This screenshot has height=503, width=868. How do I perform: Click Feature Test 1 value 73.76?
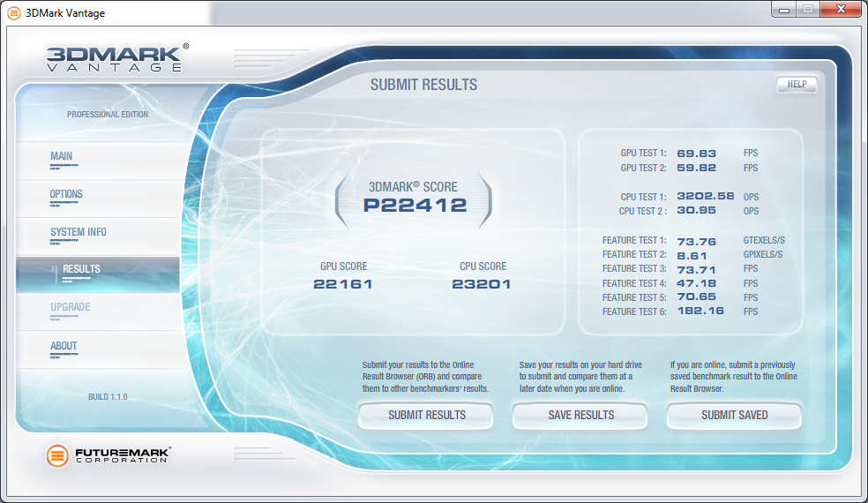pyautogui.click(x=696, y=242)
